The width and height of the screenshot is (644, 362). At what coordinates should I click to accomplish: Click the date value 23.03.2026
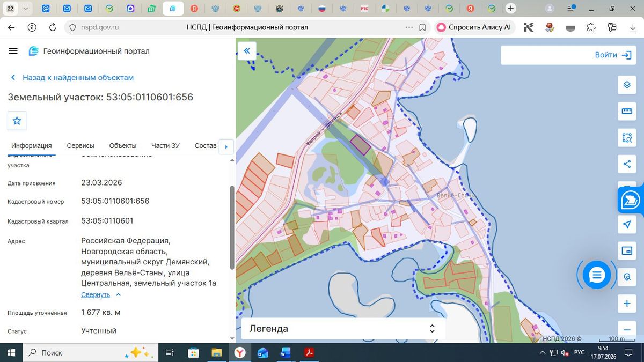(101, 183)
